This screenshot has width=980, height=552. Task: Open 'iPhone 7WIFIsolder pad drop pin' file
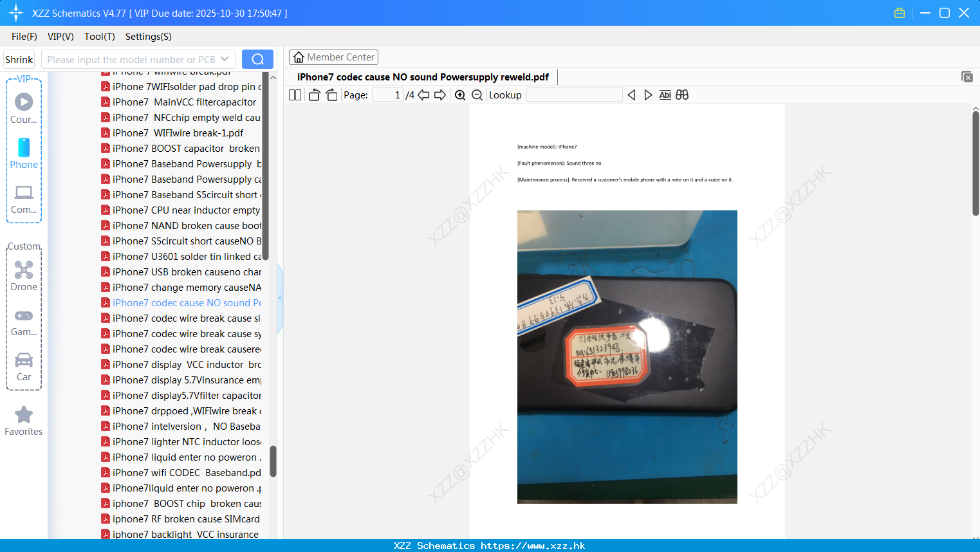click(x=181, y=87)
